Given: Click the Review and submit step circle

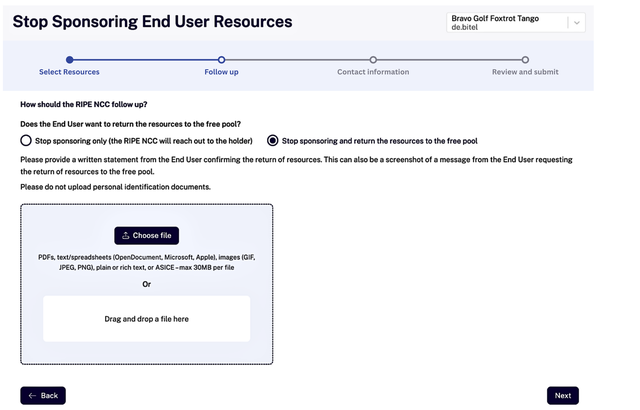Looking at the screenshot, I should tap(525, 60).
